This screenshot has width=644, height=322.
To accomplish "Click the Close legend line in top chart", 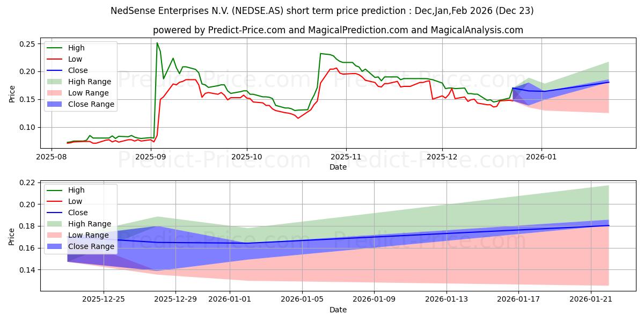I will click(x=56, y=70).
